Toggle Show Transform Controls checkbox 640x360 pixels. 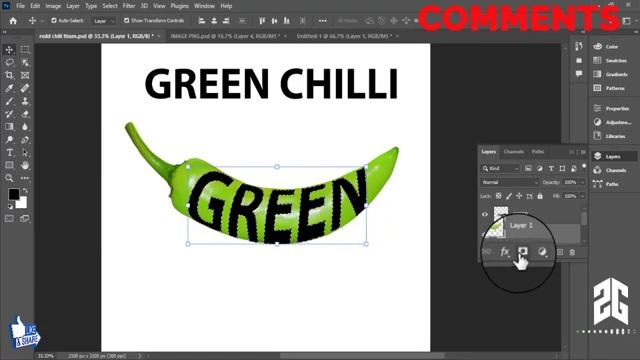click(x=127, y=20)
